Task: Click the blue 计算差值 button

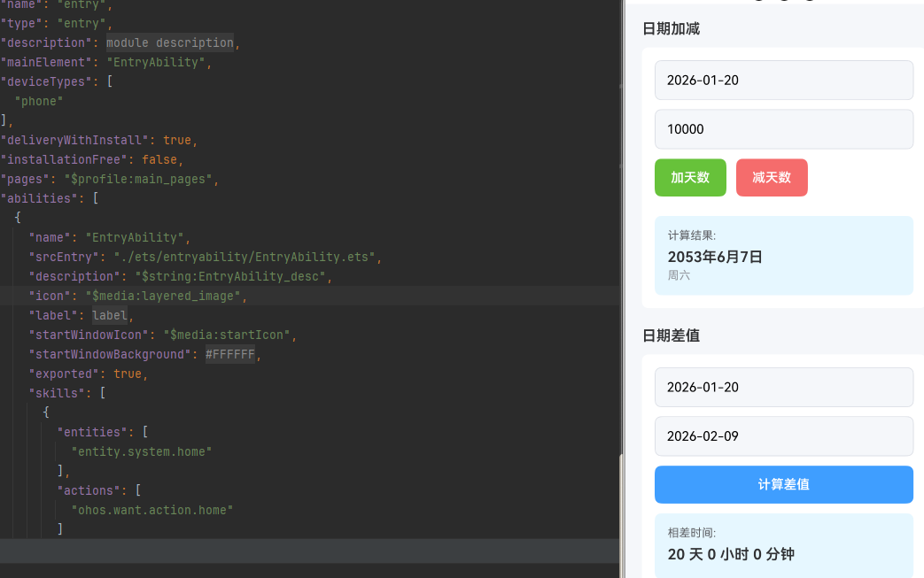Action: (x=783, y=485)
